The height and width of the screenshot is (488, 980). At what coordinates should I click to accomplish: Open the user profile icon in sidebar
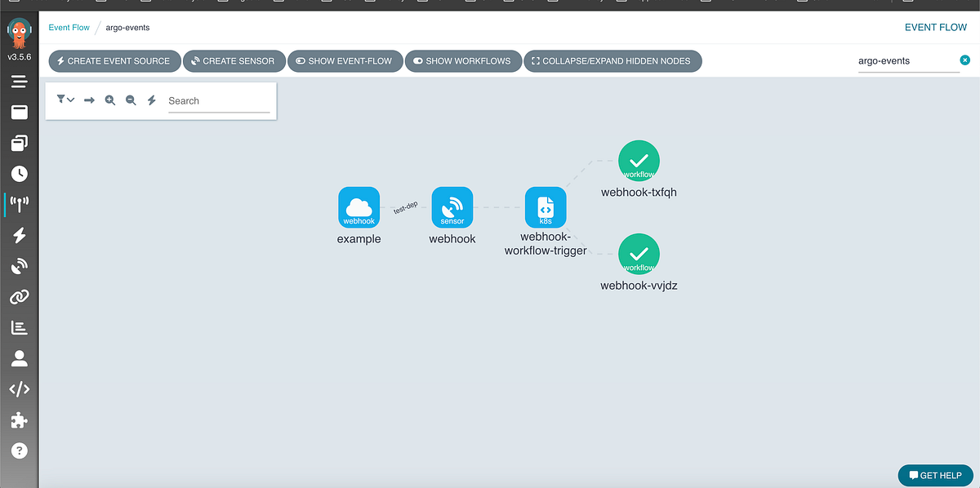[19, 358]
